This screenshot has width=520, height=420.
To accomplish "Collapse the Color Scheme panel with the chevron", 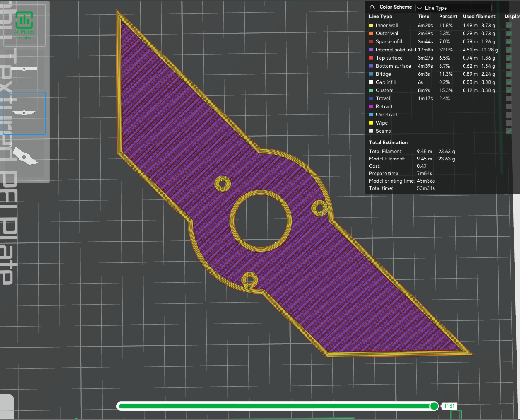I will (x=372, y=7).
